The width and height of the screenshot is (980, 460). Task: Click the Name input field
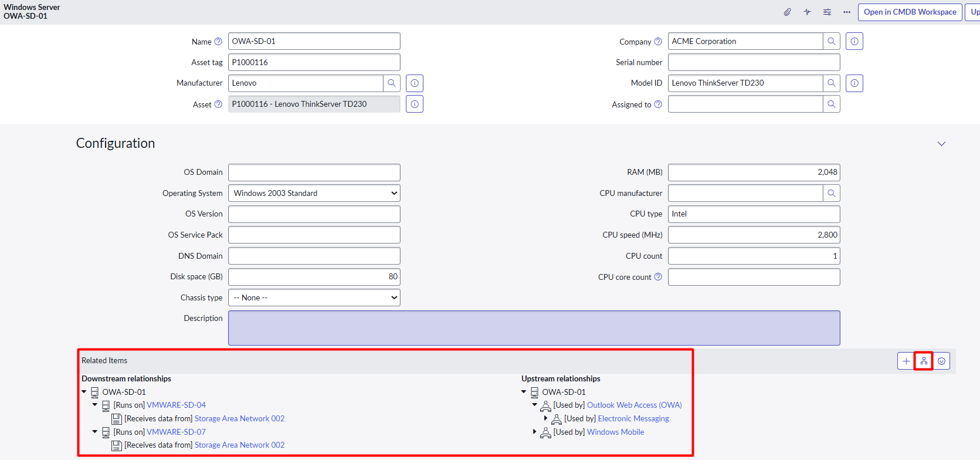(x=314, y=41)
